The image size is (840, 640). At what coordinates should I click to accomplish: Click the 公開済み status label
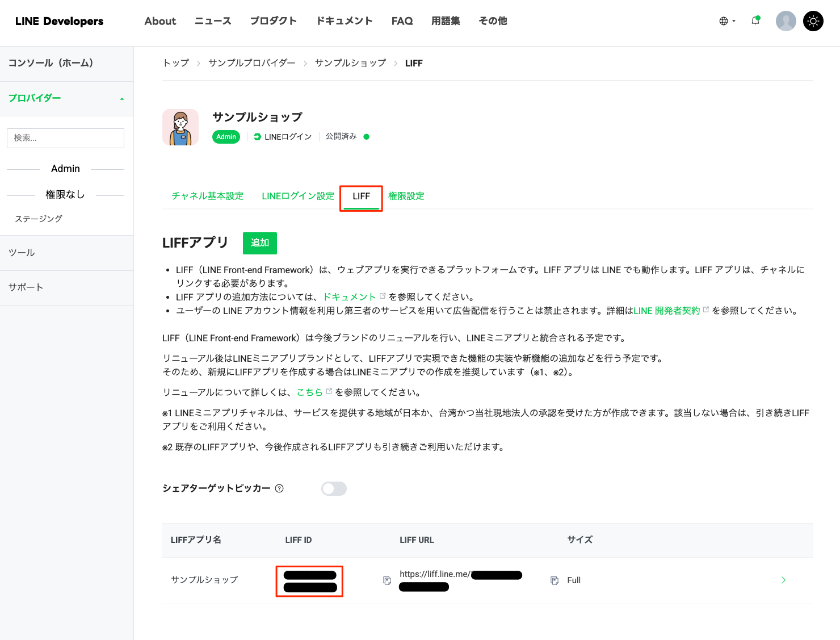[x=341, y=136]
